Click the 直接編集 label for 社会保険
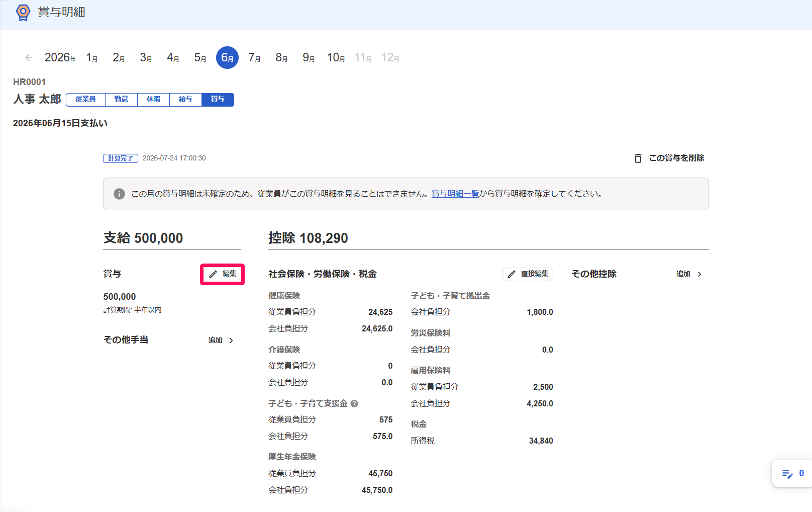 (535, 274)
